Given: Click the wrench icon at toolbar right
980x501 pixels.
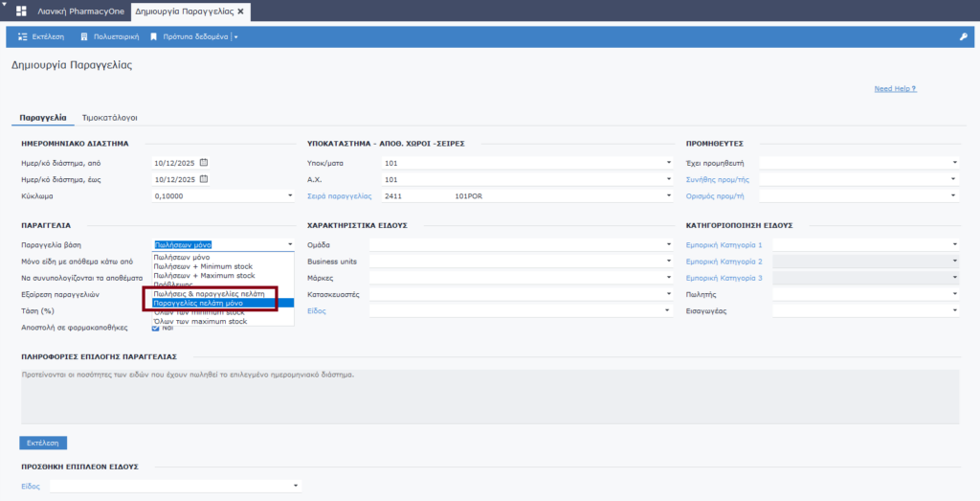Looking at the screenshot, I should pos(963,36).
